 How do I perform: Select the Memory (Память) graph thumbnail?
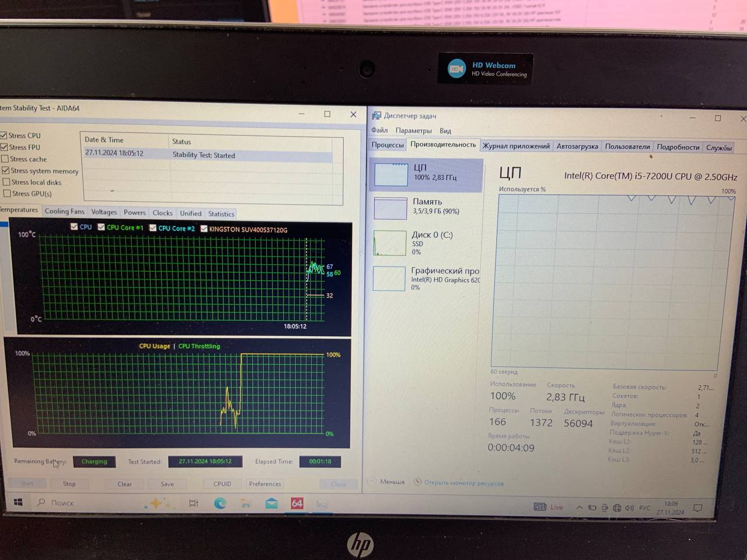coord(390,208)
